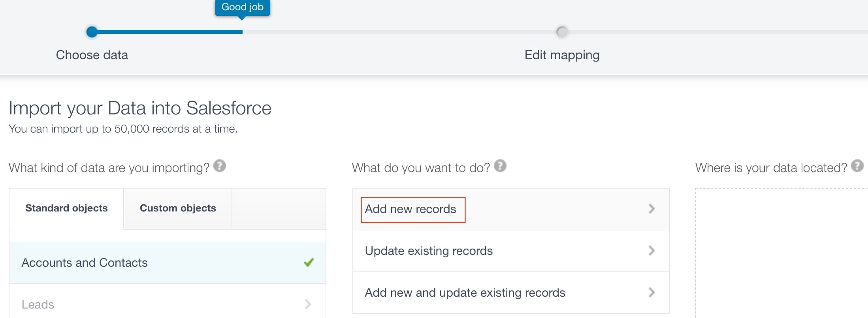
Task: Expand the Update existing records chevron
Action: (x=652, y=251)
